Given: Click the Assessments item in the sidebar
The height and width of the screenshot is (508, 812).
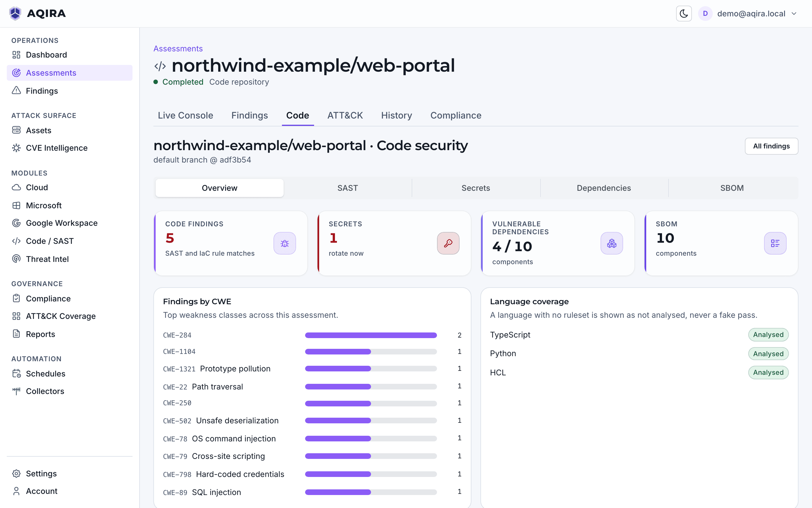Looking at the screenshot, I should point(69,73).
